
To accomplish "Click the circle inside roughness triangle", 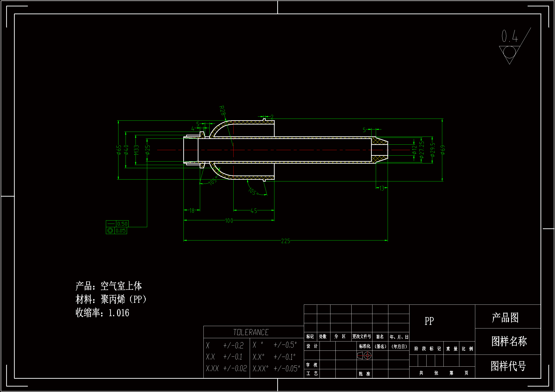I will click(x=509, y=52).
